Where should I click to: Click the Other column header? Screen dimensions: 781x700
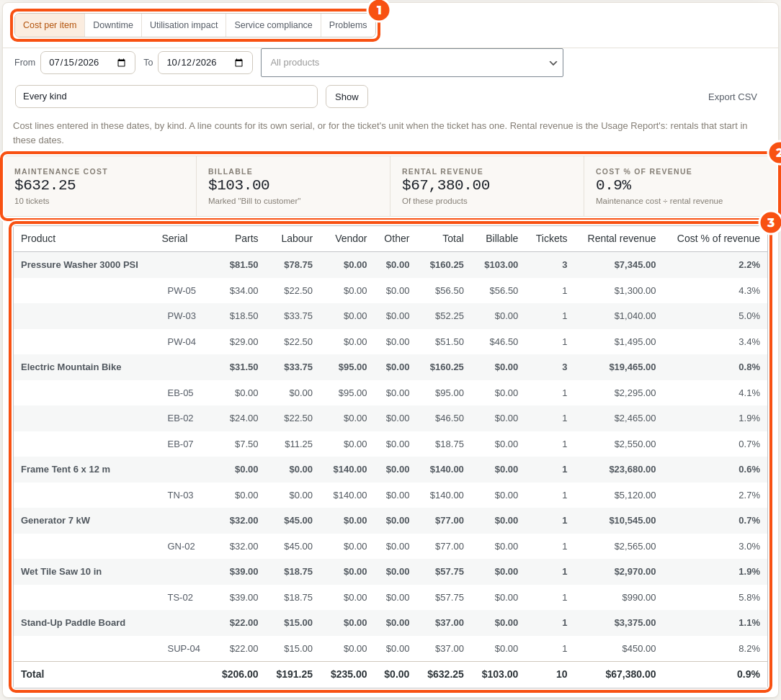click(397, 238)
